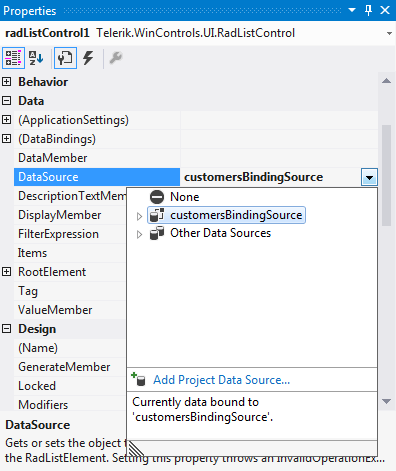Grab the dropdown resize grip
Screen dimensions: 396x471
click(x=136, y=448)
